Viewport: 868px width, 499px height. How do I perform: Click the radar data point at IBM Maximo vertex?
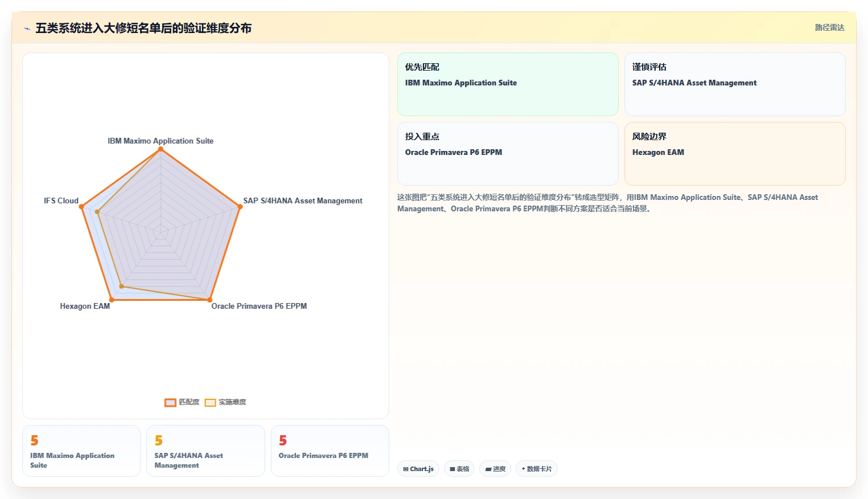click(161, 149)
